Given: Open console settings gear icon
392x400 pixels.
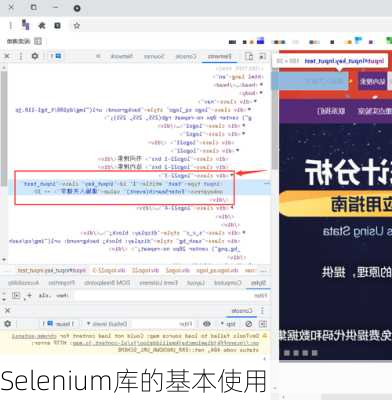Looking at the screenshot, I should [x=8, y=324].
